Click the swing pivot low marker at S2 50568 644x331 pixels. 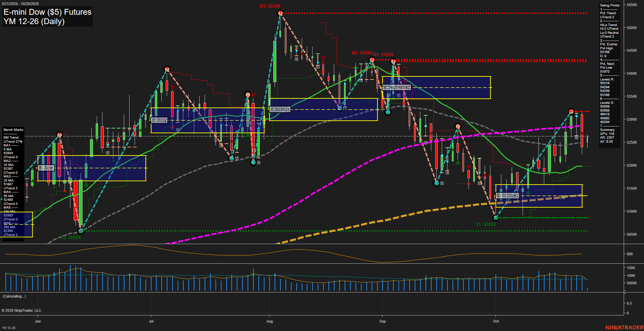pos(81,231)
